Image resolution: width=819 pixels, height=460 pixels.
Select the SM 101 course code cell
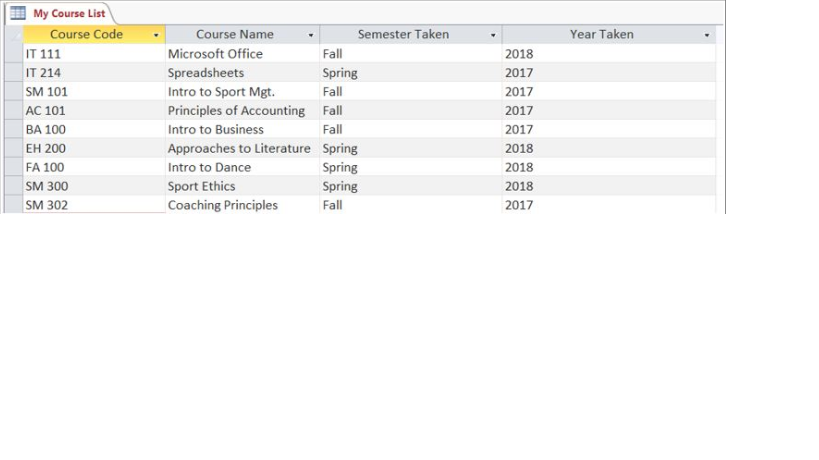click(x=93, y=92)
